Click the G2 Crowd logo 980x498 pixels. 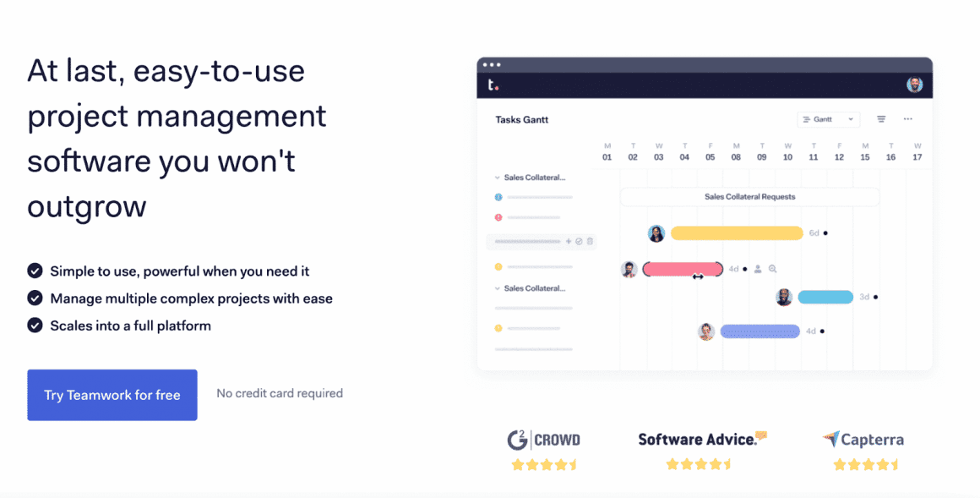pyautogui.click(x=543, y=440)
